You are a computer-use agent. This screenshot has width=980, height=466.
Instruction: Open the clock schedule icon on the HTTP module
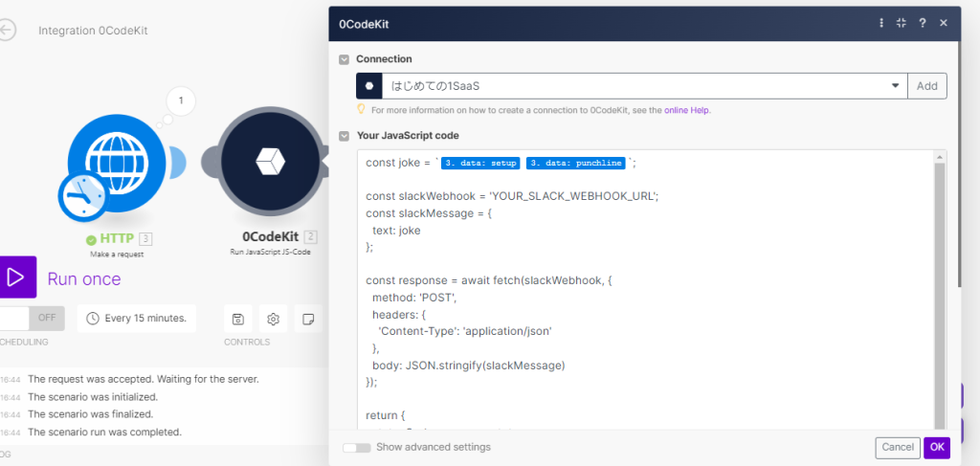click(84, 195)
